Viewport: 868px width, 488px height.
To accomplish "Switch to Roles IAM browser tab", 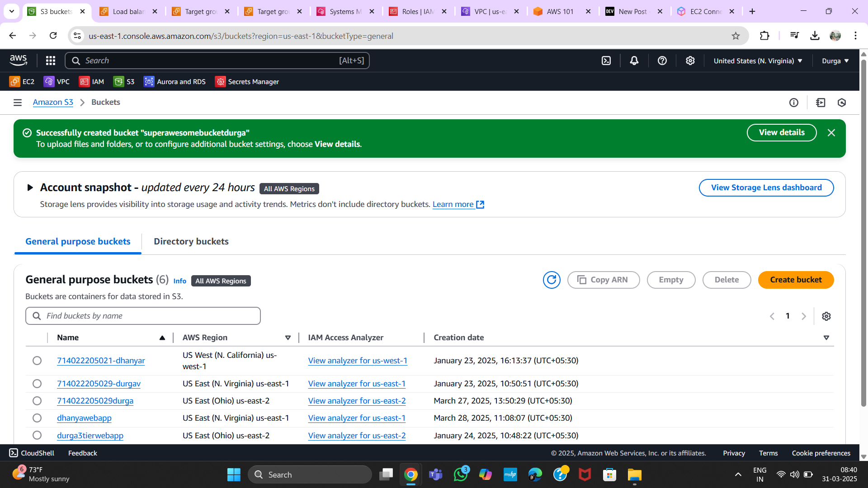I will coord(418,11).
